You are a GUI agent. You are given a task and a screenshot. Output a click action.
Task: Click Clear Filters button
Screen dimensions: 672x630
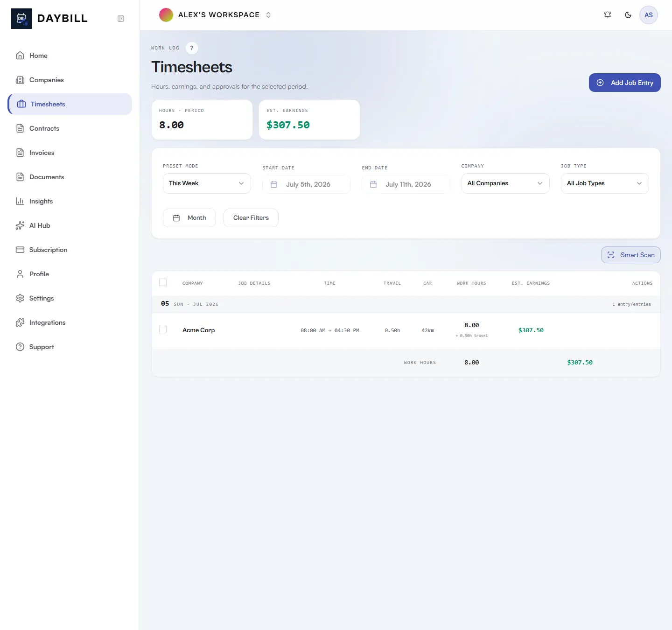(251, 218)
